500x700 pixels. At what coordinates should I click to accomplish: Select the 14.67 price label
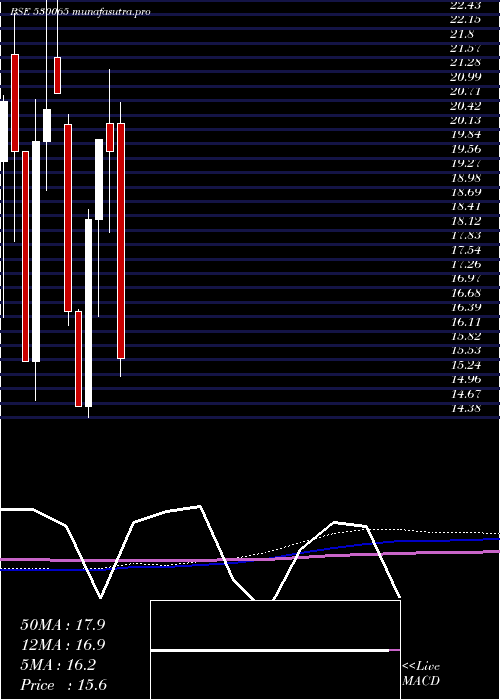point(466,394)
